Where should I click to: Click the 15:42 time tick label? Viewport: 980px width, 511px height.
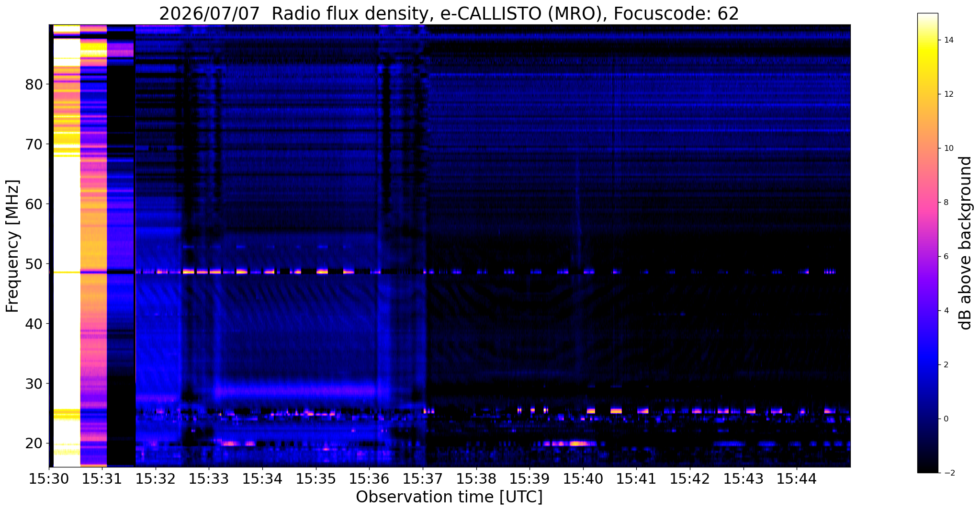(690, 479)
